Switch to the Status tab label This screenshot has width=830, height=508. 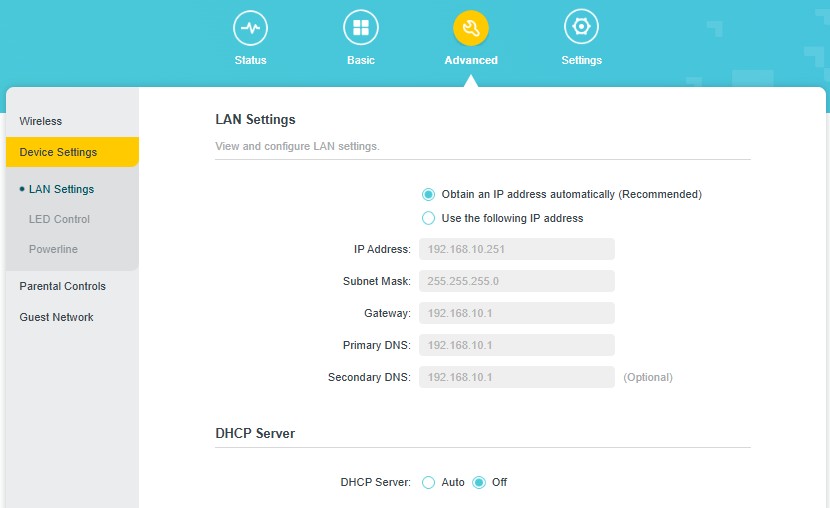pyautogui.click(x=250, y=60)
